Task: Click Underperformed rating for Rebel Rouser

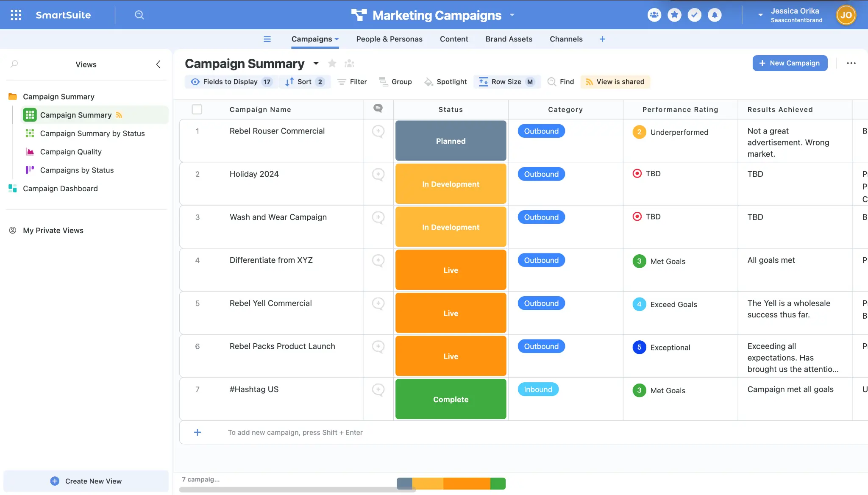Action: coord(670,132)
